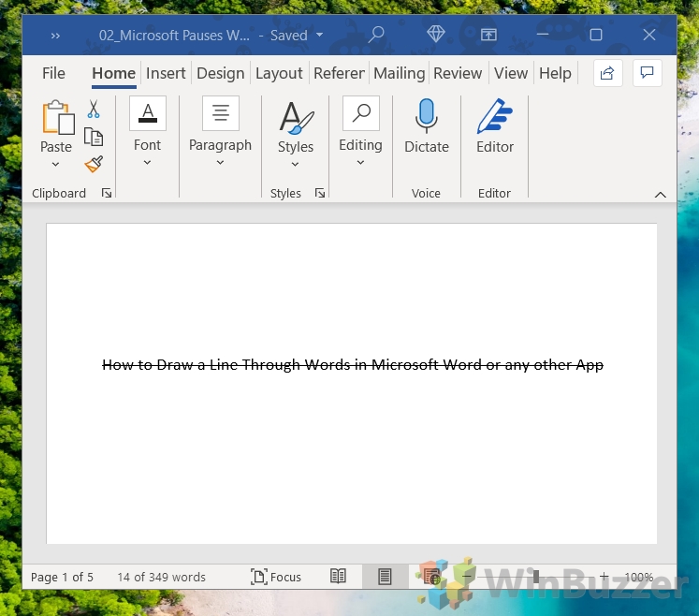This screenshot has height=616, width=699.
Task: Open the search magnifier in title bar
Action: click(x=376, y=35)
